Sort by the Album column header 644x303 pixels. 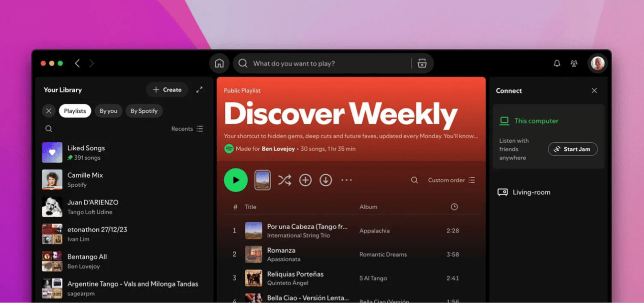click(x=368, y=207)
